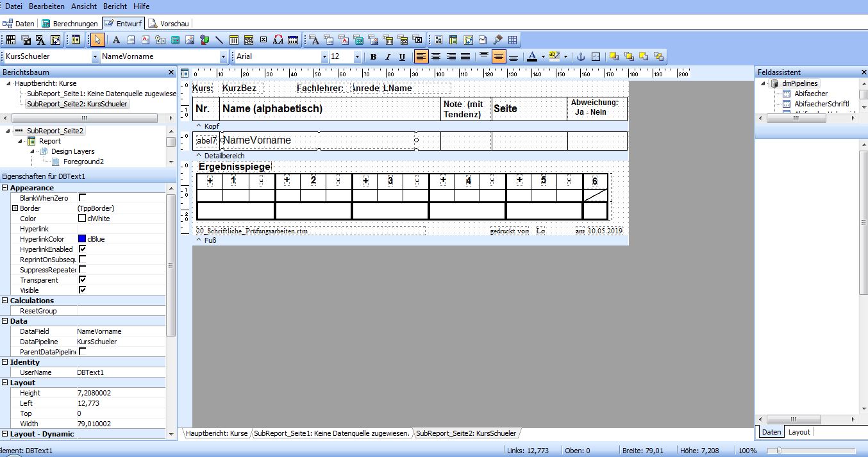
Task: Select the Foreground2 layer tree item
Action: [83, 162]
